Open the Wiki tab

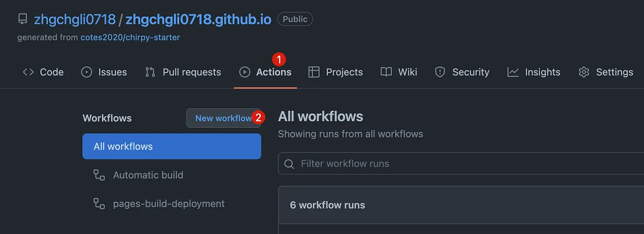coord(407,72)
